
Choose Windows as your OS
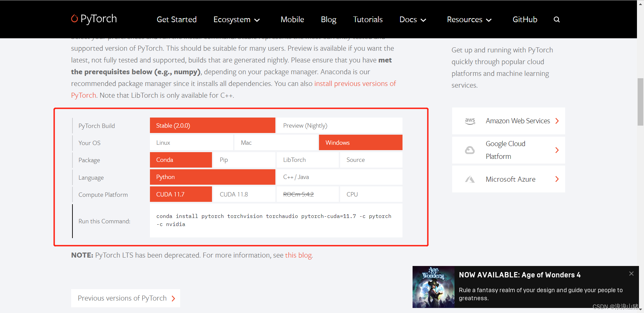pos(361,142)
